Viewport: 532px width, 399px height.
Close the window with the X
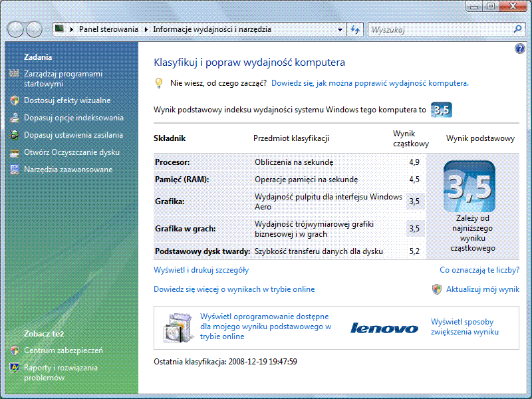[513, 7]
